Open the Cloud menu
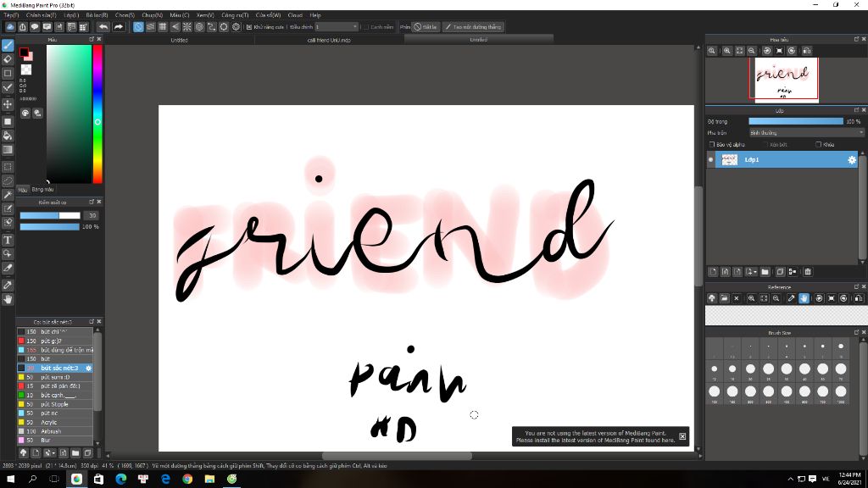 (x=295, y=15)
